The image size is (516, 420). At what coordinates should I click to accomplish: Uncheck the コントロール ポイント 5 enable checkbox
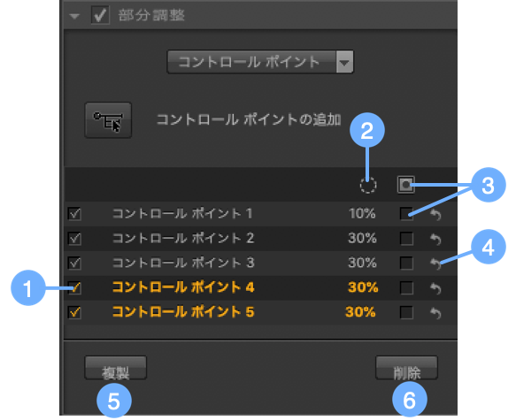[74, 312]
